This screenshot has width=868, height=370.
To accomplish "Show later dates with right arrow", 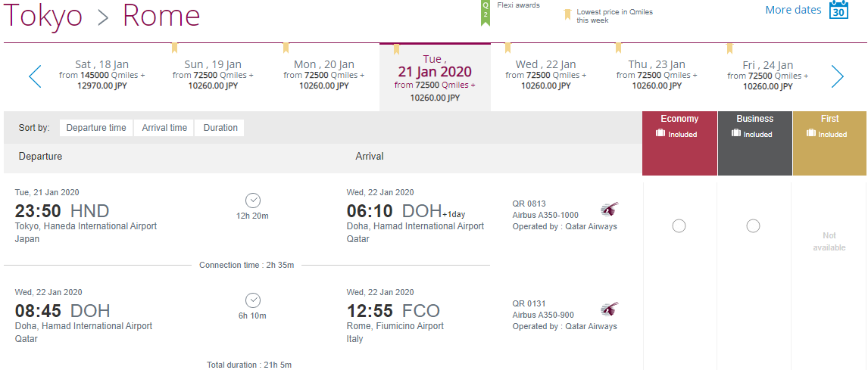I will (838, 76).
